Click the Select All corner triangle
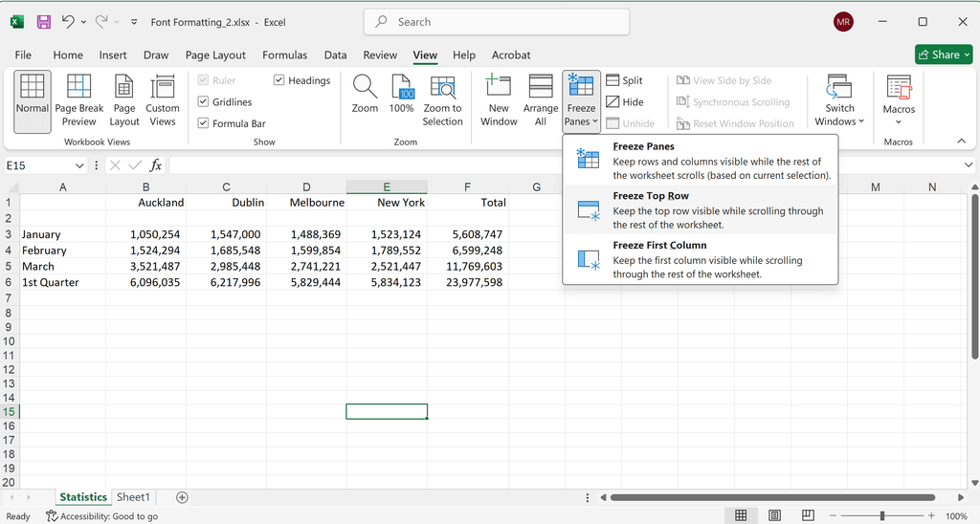Screen dimensions: 980x524 [11, 187]
